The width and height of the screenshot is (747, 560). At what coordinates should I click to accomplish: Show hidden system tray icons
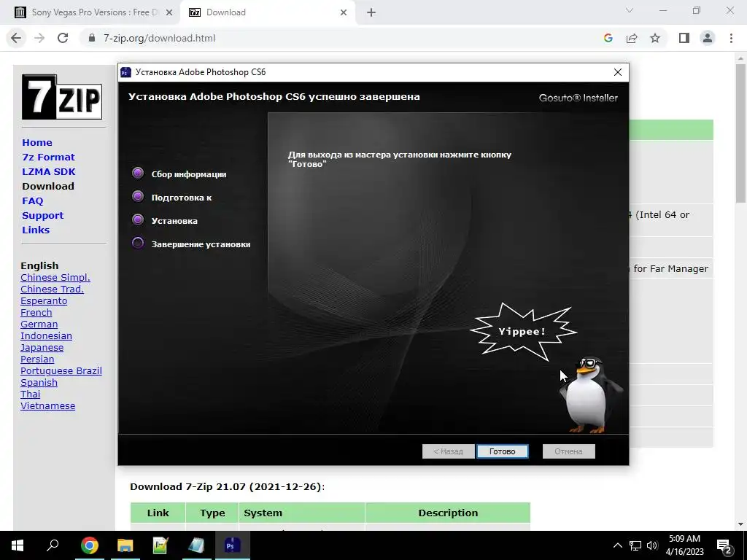(x=617, y=545)
